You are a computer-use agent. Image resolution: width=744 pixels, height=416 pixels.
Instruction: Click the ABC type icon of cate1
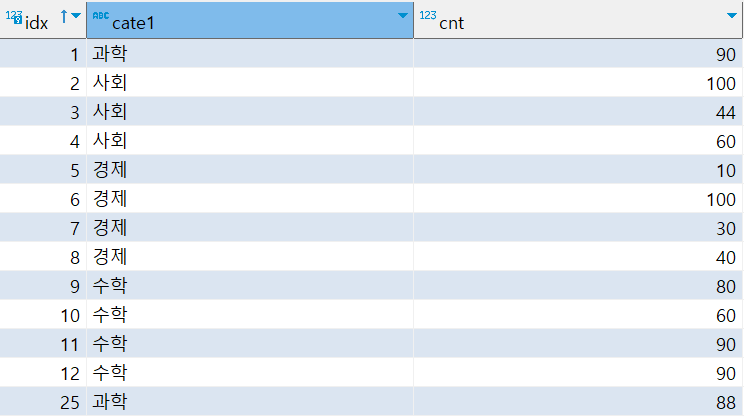pyautogui.click(x=101, y=16)
